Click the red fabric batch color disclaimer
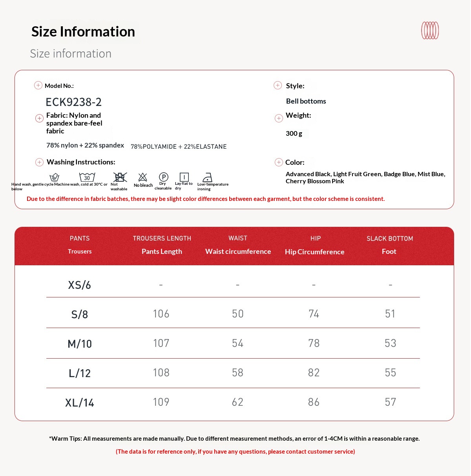471x476 pixels. (206, 199)
